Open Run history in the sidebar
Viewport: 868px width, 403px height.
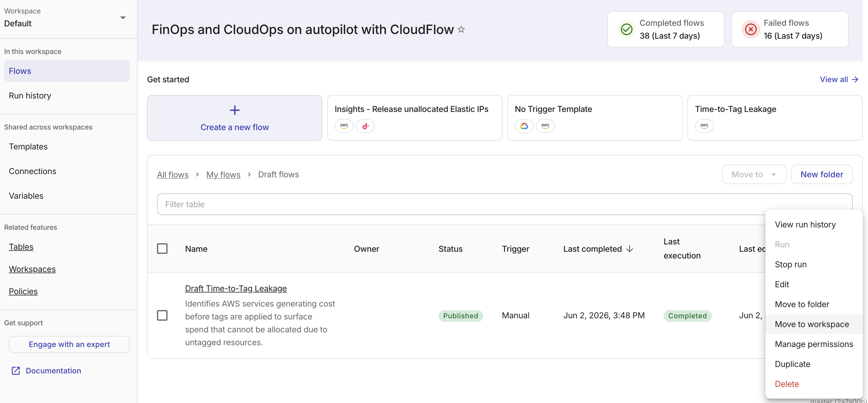point(67,96)
